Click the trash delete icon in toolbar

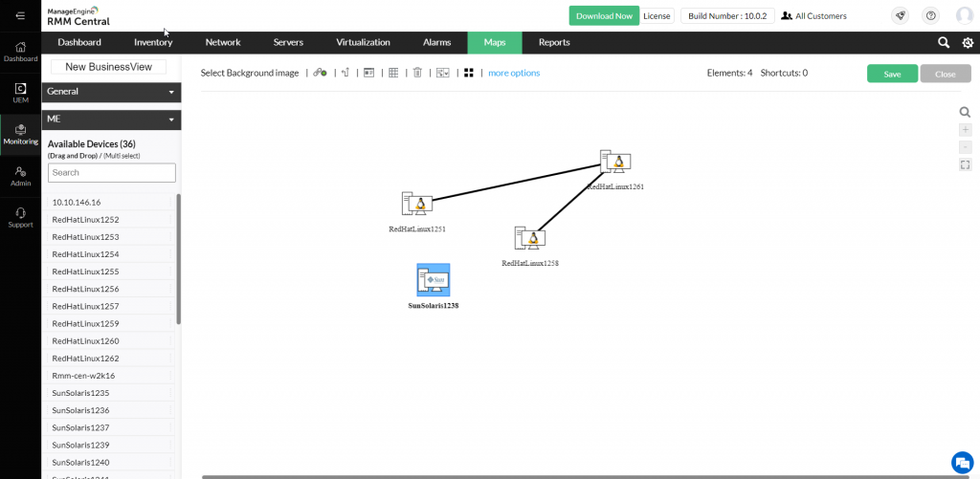tap(417, 73)
